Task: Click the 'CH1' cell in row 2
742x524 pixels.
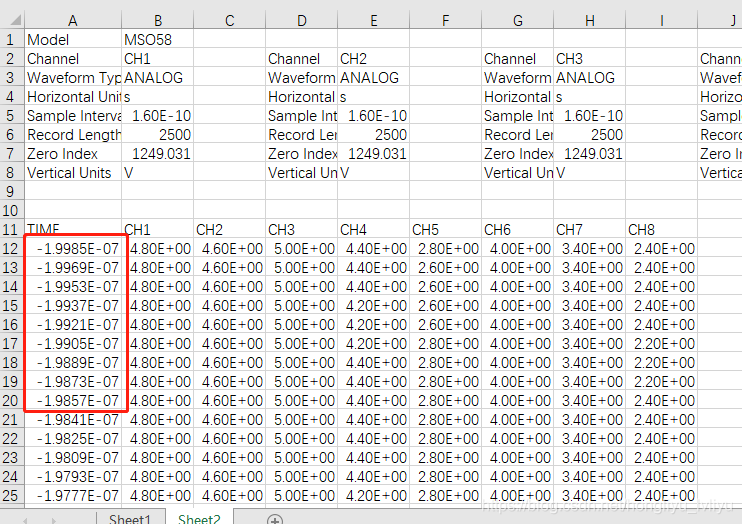Action: [x=158, y=58]
